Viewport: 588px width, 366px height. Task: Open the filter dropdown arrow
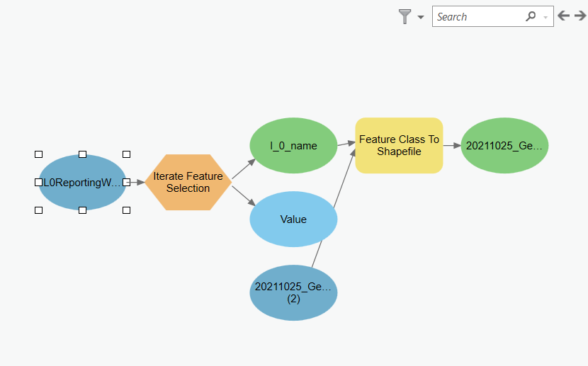point(421,17)
